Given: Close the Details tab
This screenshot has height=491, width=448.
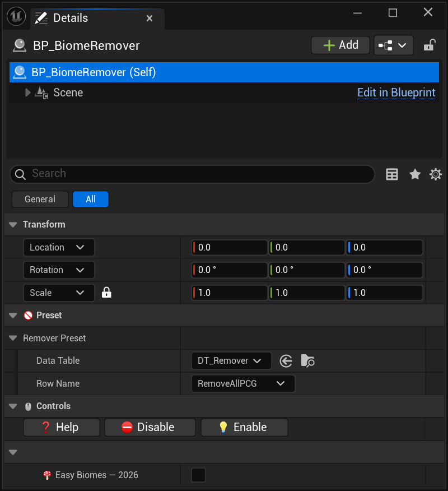Looking at the screenshot, I should click(x=150, y=18).
